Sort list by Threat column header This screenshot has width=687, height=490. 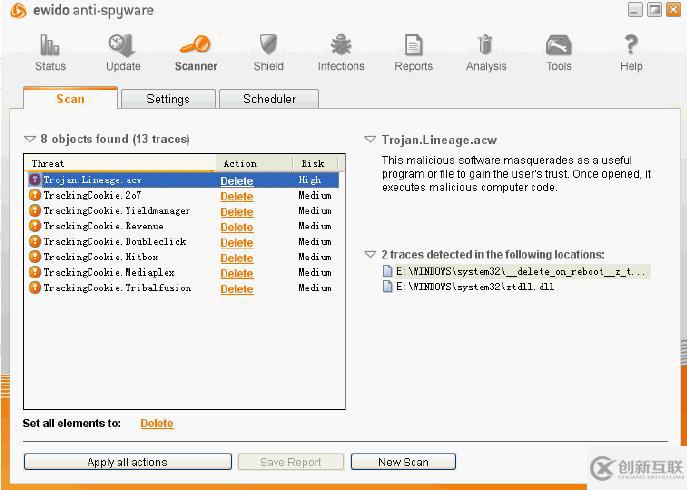119,163
